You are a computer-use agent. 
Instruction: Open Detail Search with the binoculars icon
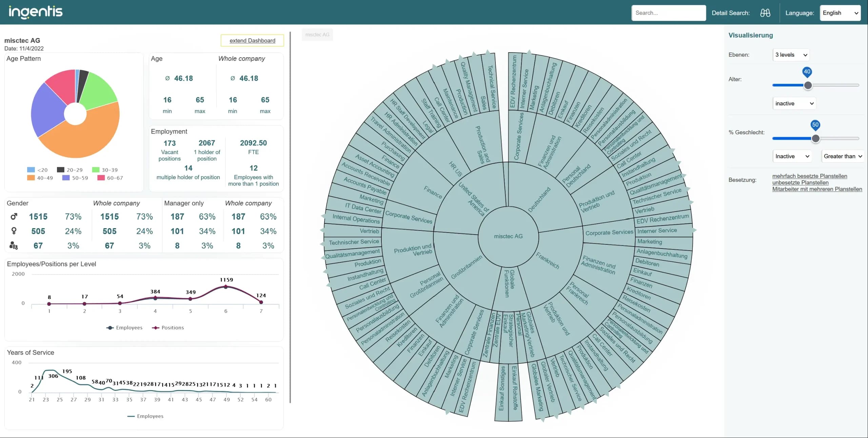point(765,13)
